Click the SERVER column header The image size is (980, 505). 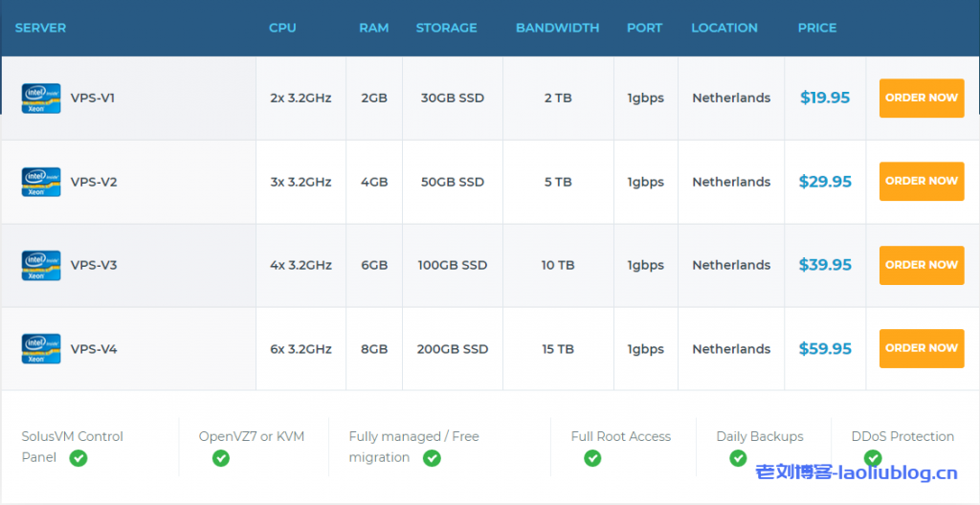41,28
